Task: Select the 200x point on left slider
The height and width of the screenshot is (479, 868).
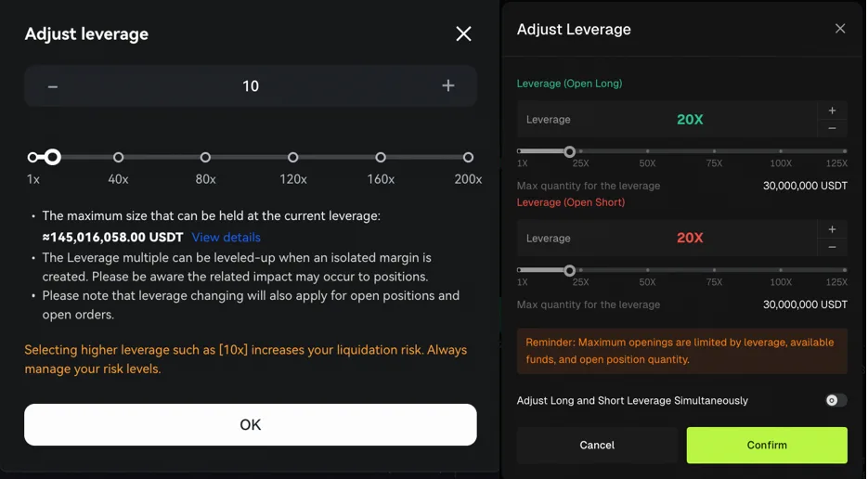Action: 468,158
